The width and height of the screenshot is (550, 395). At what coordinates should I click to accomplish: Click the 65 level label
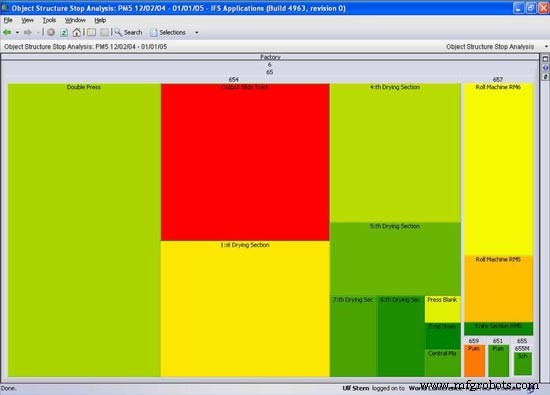[269, 72]
